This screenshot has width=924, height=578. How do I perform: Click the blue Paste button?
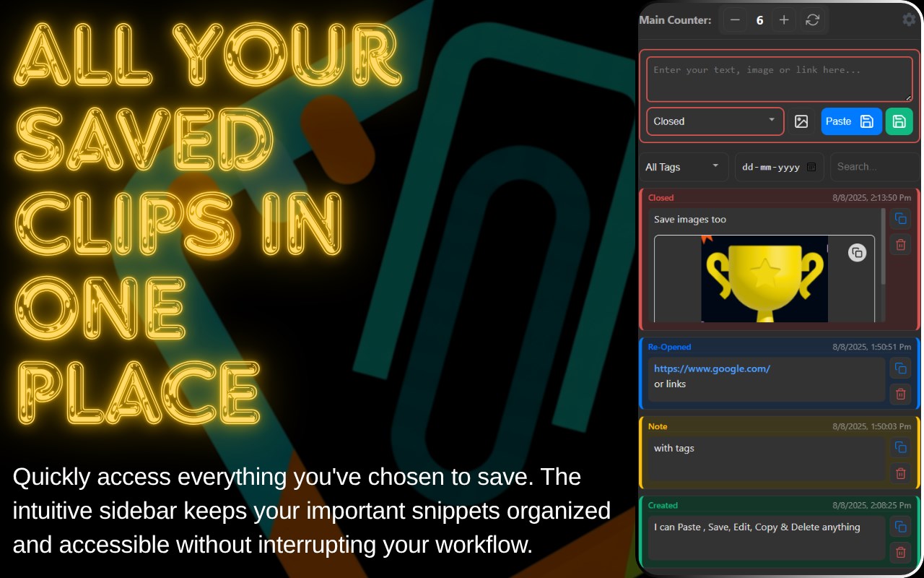click(x=851, y=121)
